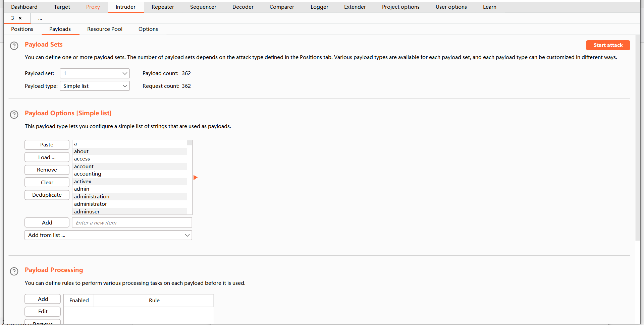Open the Sequencer tab
Image resolution: width=644 pixels, height=325 pixels.
pyautogui.click(x=203, y=7)
